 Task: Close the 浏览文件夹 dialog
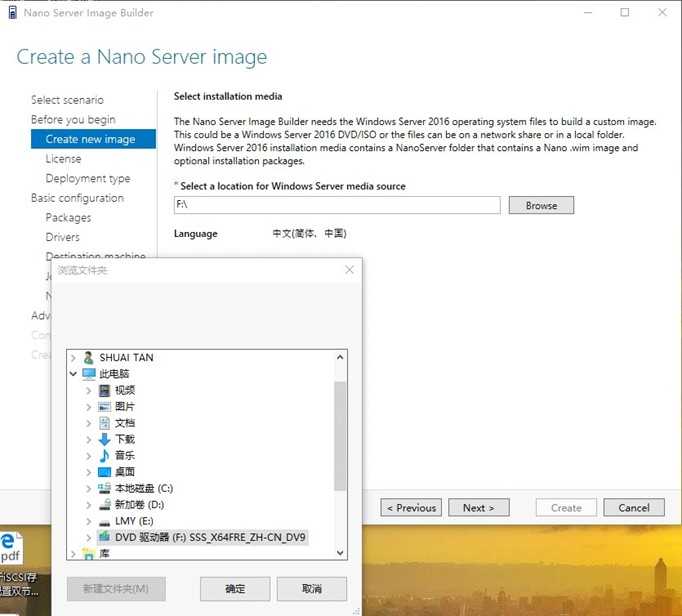[349, 270]
